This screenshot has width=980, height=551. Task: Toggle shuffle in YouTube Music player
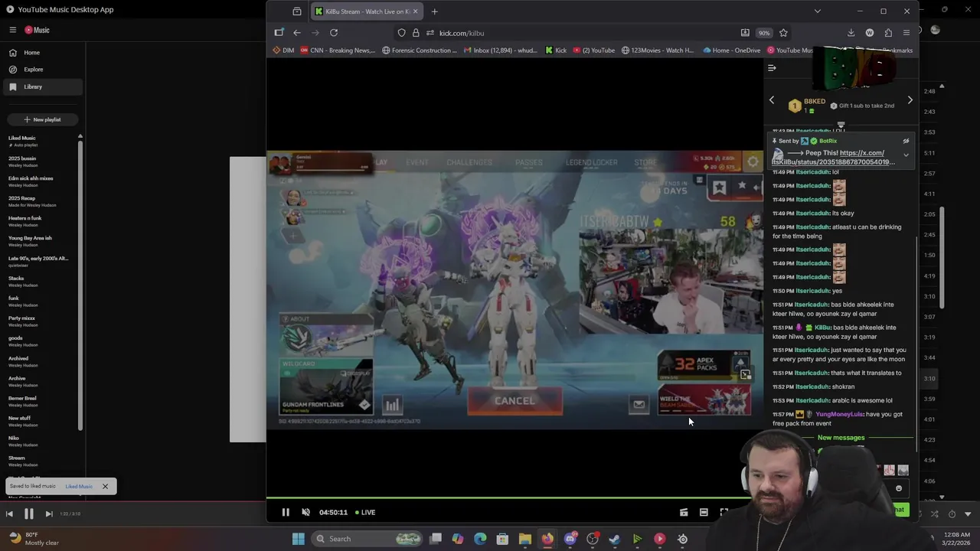click(934, 514)
